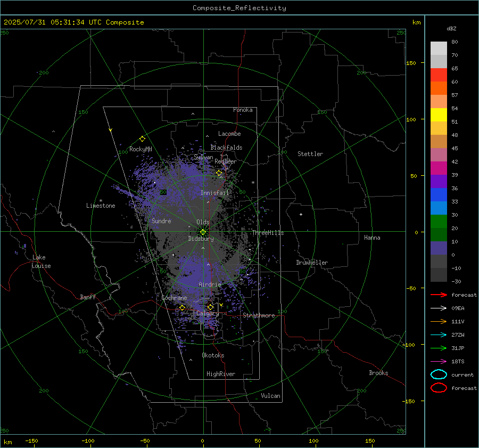
Task: Click the RockyMH label
Action: coord(141,149)
